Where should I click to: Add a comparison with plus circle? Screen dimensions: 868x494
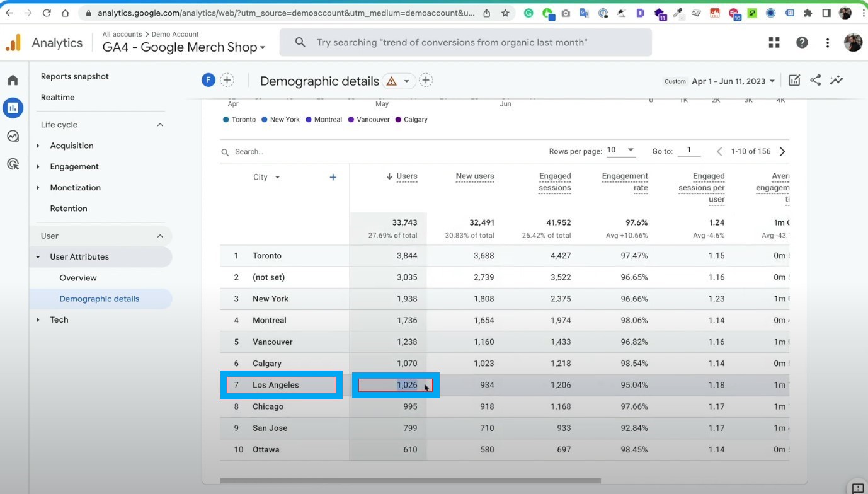tap(227, 80)
